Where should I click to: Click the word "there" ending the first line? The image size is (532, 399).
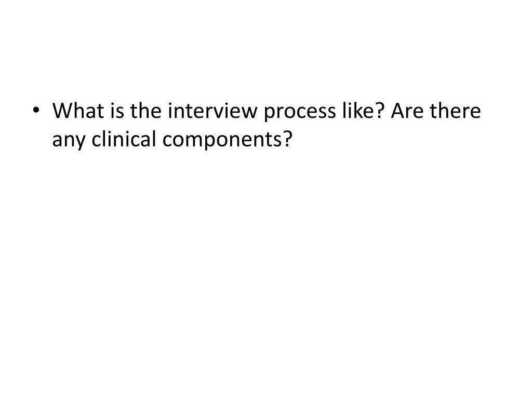455,111
